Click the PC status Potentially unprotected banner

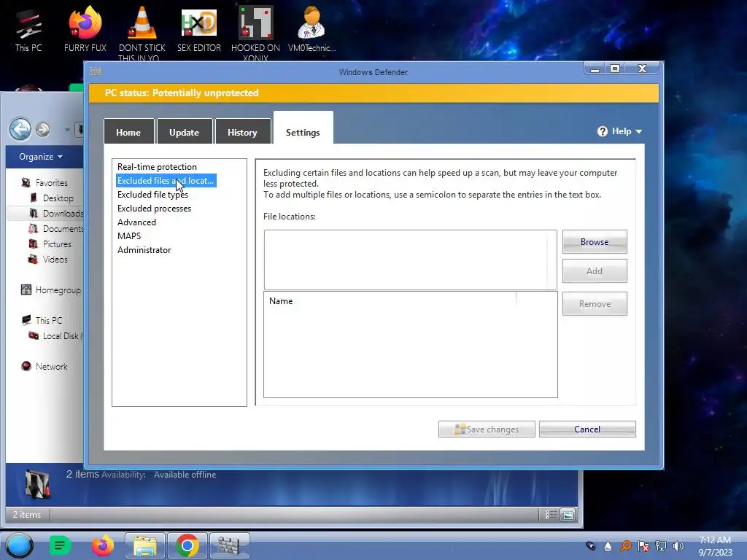tap(373, 93)
